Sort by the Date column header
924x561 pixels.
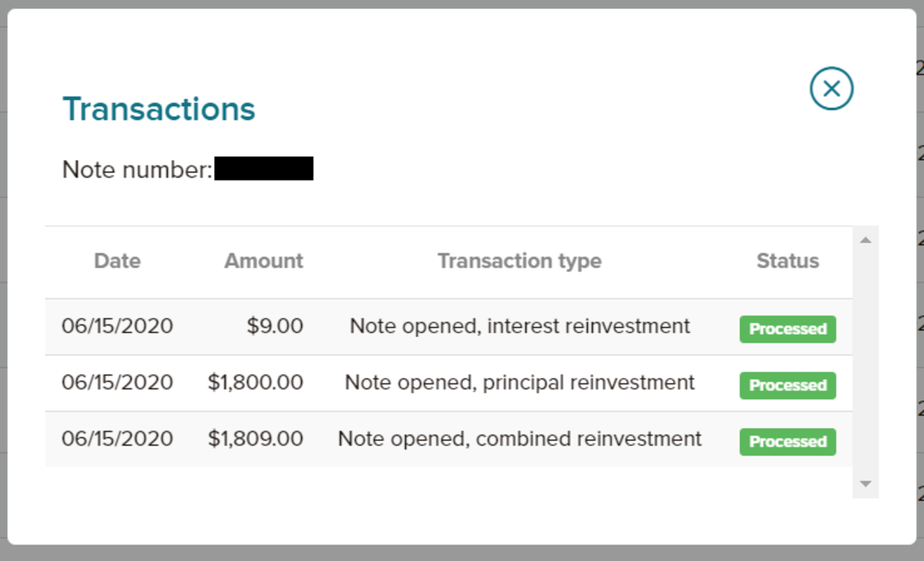point(117,261)
